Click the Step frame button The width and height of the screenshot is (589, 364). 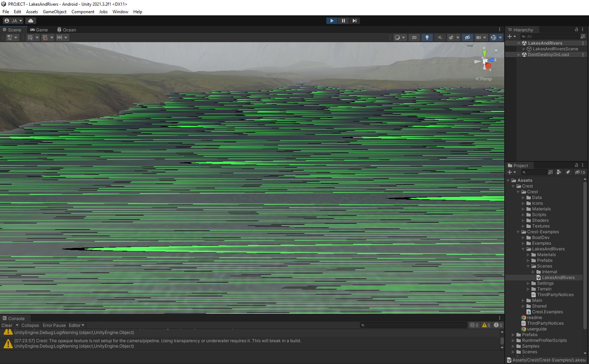point(354,21)
